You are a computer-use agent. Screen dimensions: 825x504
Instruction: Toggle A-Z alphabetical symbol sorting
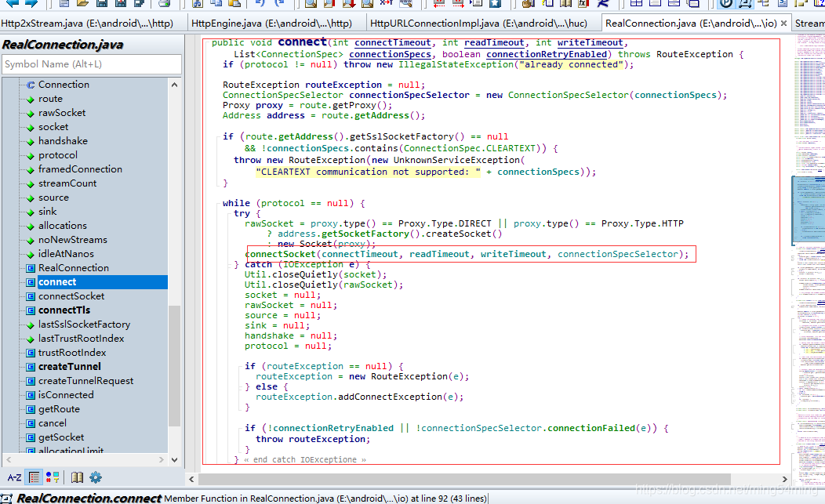(x=14, y=477)
